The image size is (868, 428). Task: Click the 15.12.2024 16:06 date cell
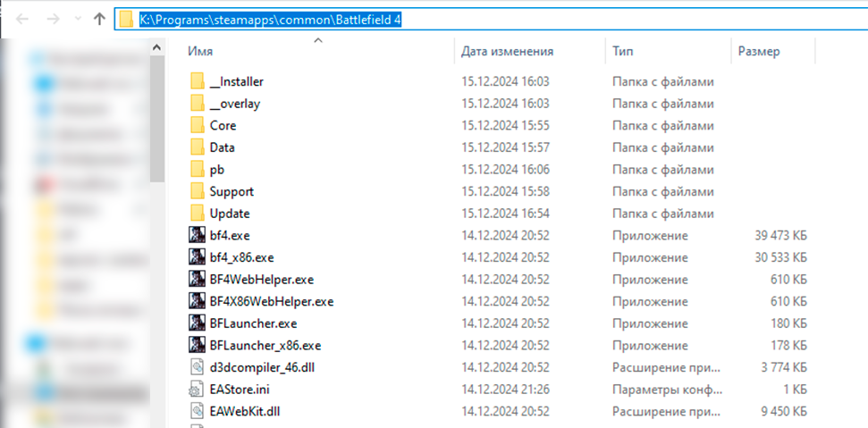(505, 169)
